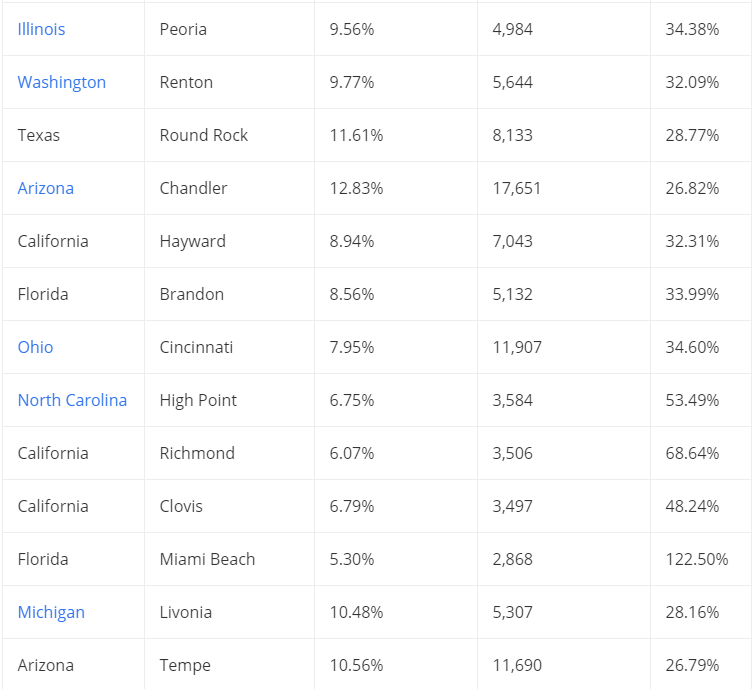The image size is (755, 689).
Task: Click the Hayward city cell
Action: [x=192, y=241]
